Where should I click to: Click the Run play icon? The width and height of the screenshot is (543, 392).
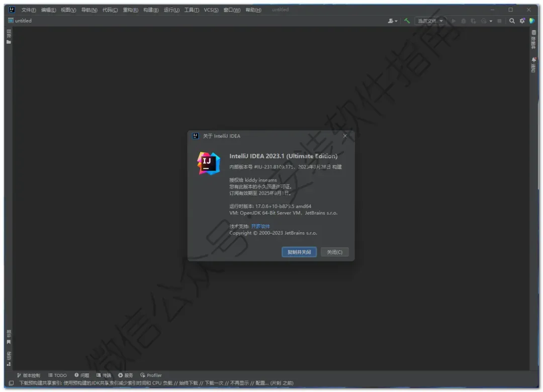(454, 21)
